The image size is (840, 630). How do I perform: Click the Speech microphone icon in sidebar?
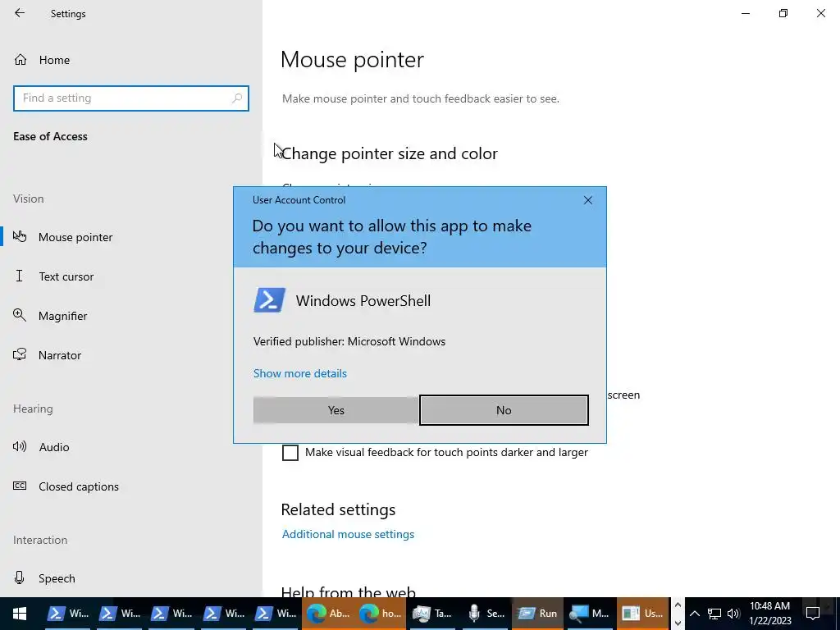pyautogui.click(x=20, y=577)
